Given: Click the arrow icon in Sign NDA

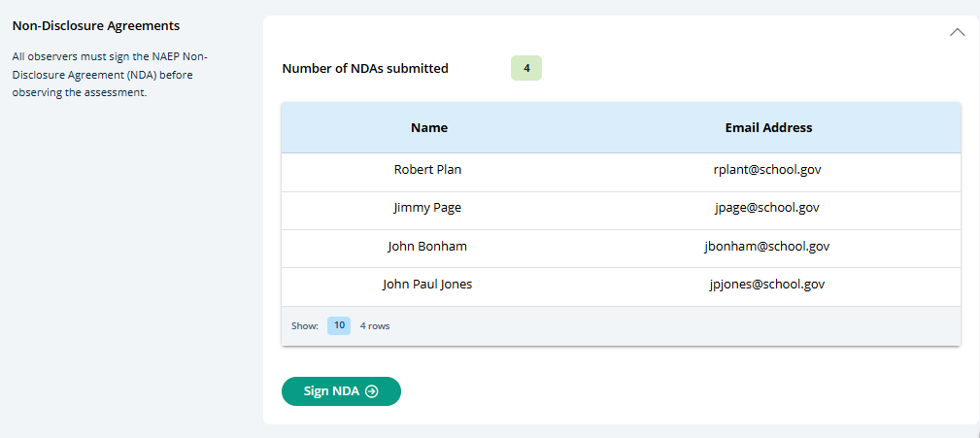Looking at the screenshot, I should tap(371, 391).
